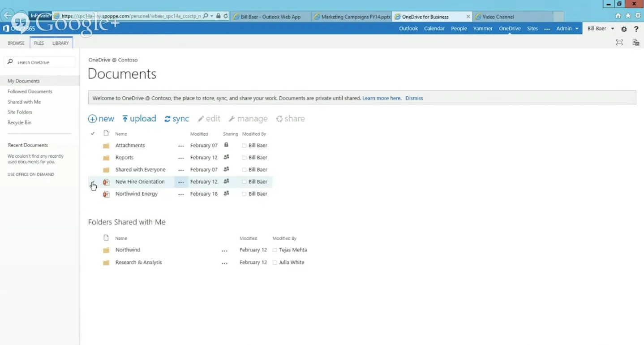
Task: Switch to the LIBRARY ribbon tab
Action: pyautogui.click(x=60, y=43)
